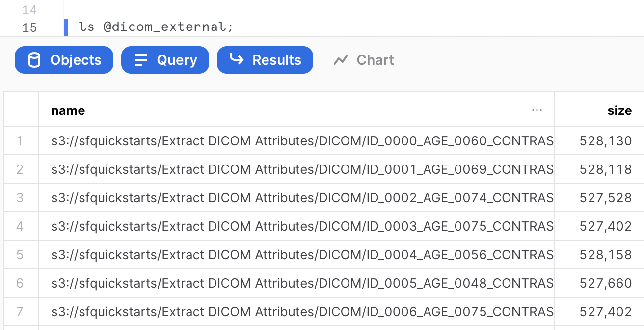Click line number 15 in the editor
644x330 pixels.
pyautogui.click(x=30, y=27)
